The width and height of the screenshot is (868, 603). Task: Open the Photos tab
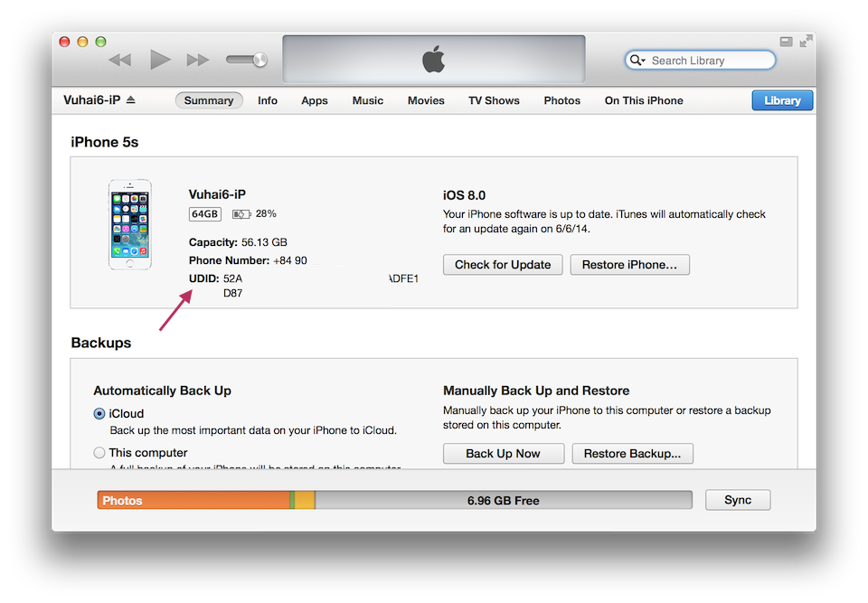coord(561,100)
